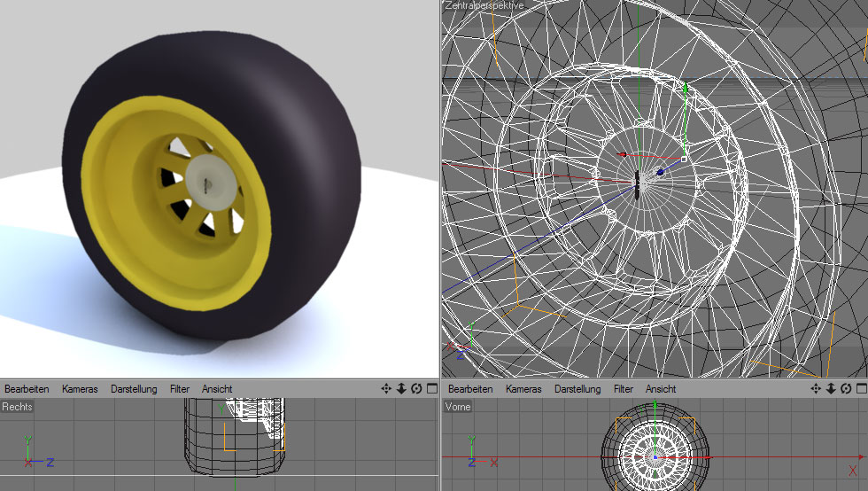Open Darstellung menu in the Rechts viewport
This screenshot has height=491, width=868.
[134, 389]
